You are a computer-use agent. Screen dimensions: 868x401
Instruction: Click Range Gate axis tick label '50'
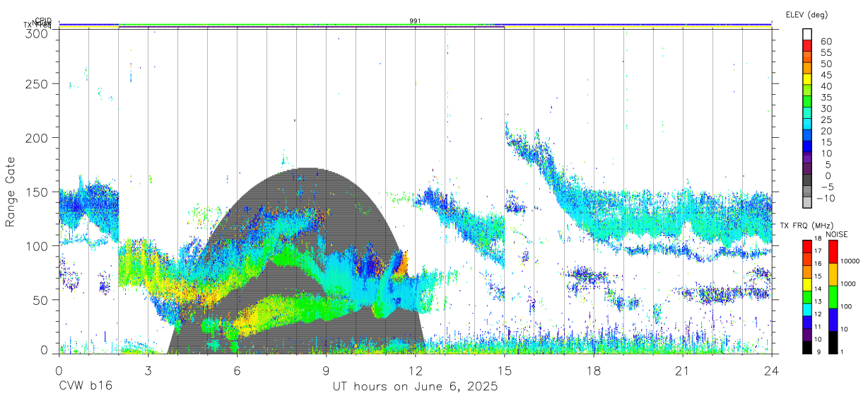(40, 299)
